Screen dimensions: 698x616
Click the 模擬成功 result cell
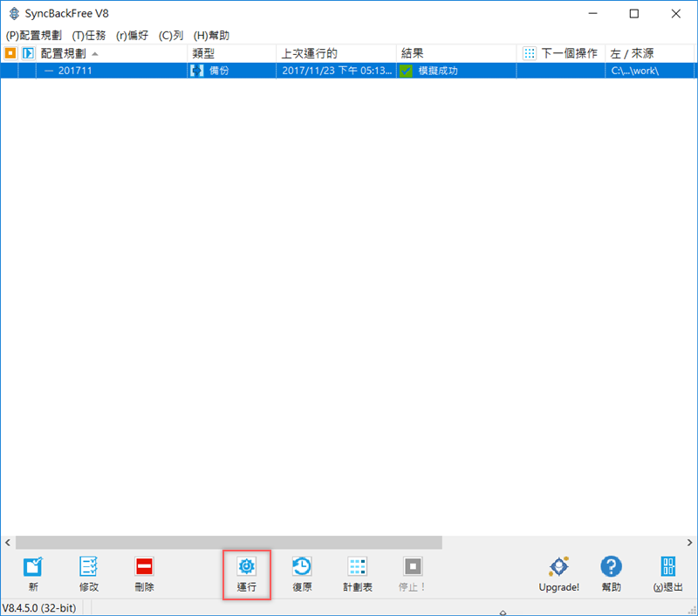[456, 71]
